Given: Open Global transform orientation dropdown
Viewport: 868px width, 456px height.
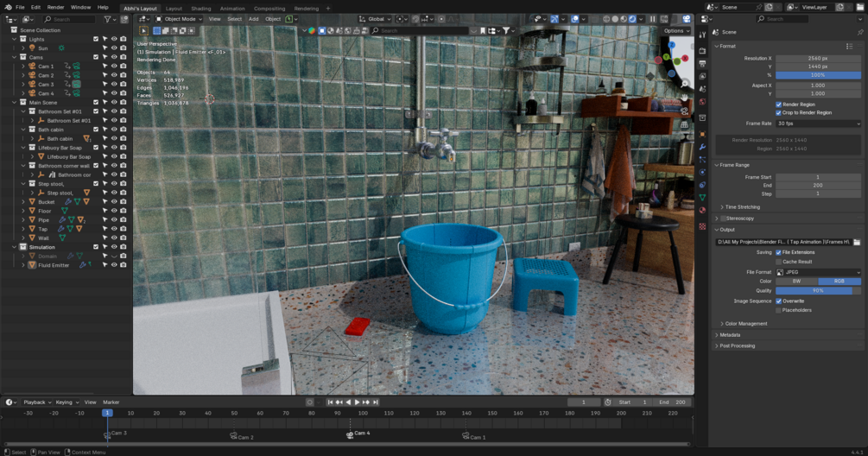Looking at the screenshot, I should click(x=375, y=19).
